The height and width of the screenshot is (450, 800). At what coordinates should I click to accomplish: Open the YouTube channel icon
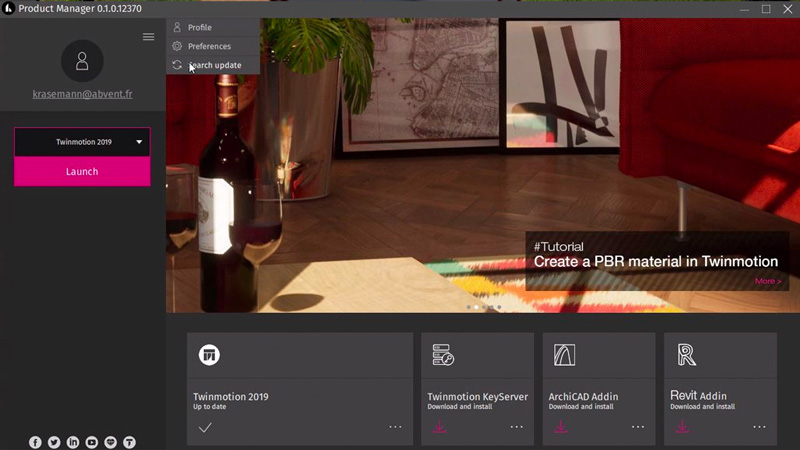(x=92, y=442)
